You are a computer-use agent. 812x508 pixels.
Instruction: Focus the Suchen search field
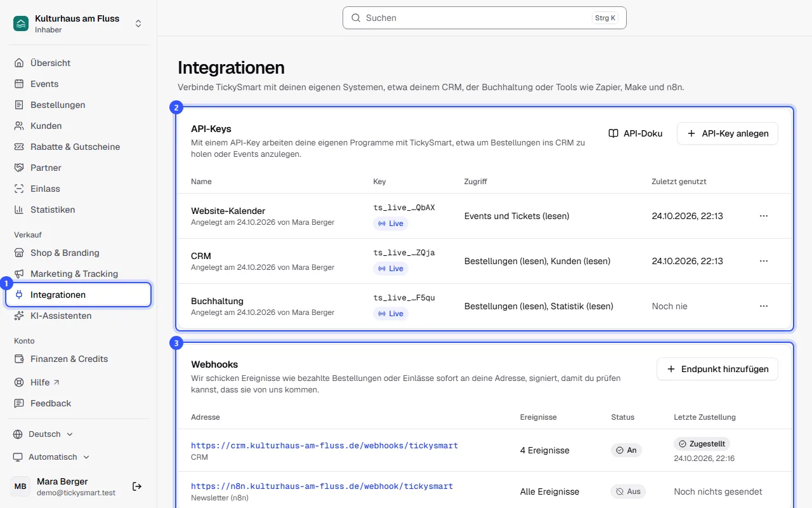click(x=485, y=18)
